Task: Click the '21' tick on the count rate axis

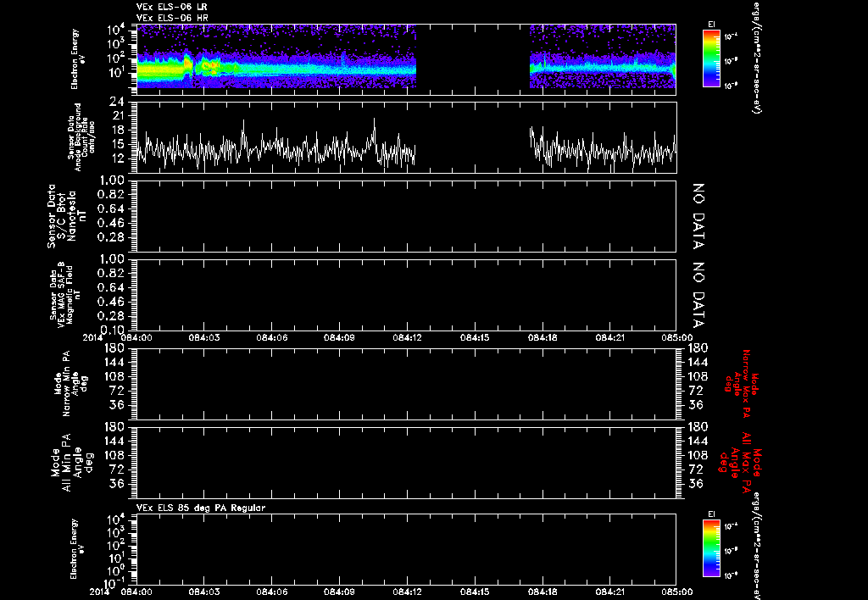Action: [x=118, y=116]
